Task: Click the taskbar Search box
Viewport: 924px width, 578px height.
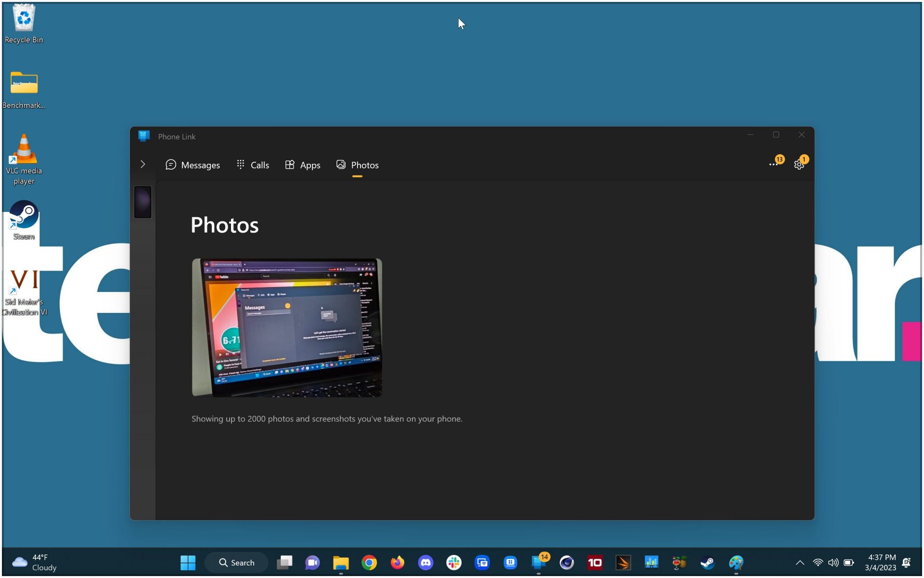Action: (x=237, y=563)
